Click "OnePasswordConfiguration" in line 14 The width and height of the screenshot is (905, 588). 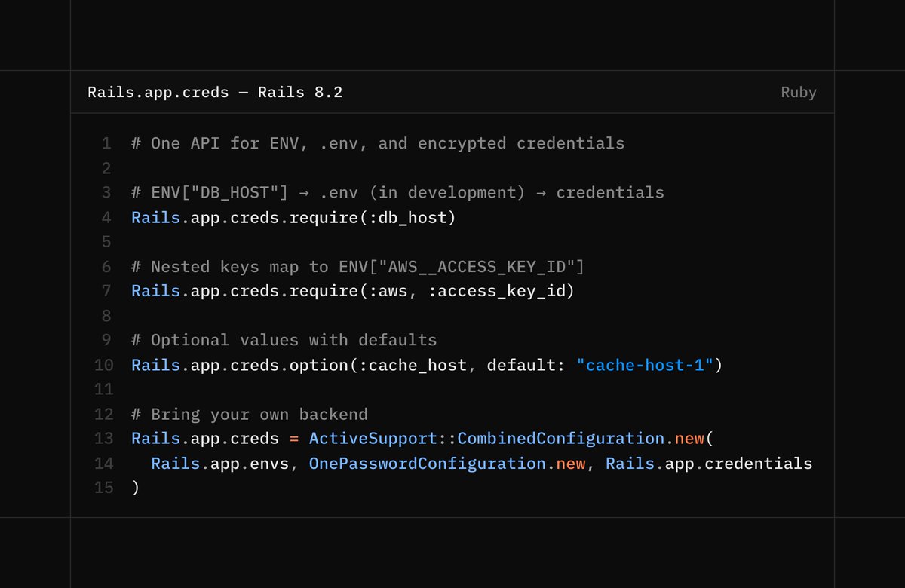pyautogui.click(x=428, y=463)
